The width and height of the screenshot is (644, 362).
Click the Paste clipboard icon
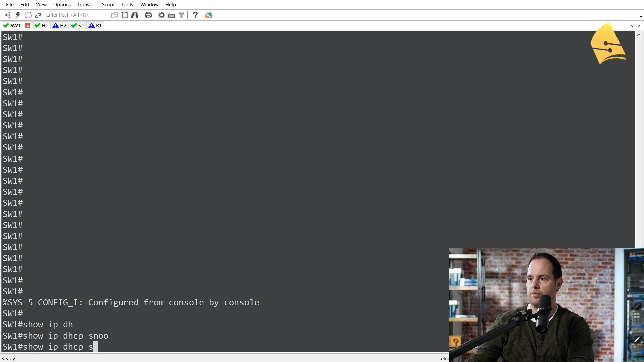(125, 15)
